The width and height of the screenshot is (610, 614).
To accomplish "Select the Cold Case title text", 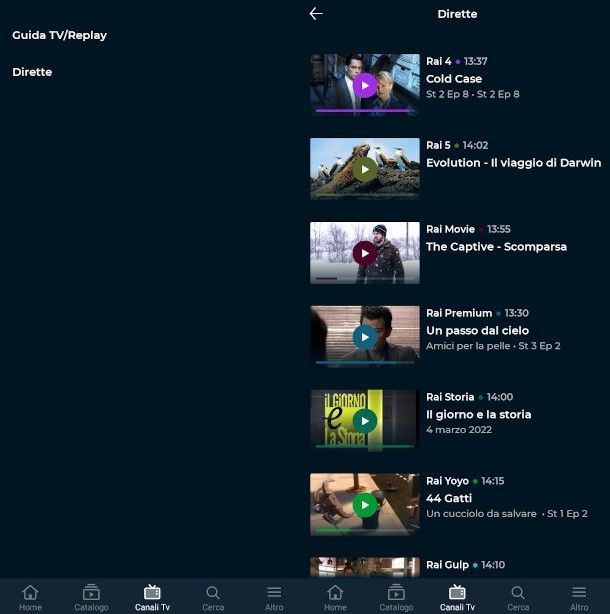I will [x=454, y=79].
